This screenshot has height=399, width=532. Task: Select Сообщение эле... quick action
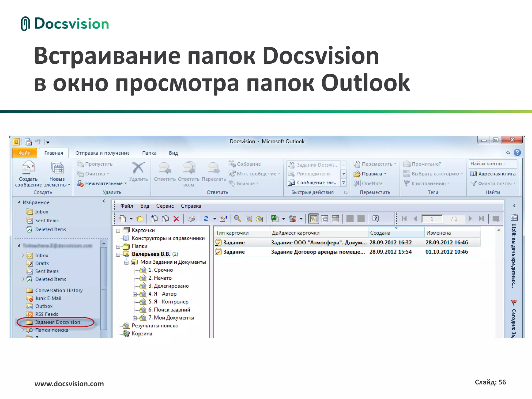(313, 183)
